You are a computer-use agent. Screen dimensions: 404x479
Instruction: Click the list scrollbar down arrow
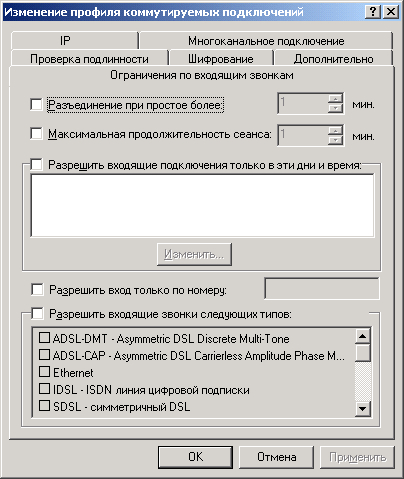point(363,408)
